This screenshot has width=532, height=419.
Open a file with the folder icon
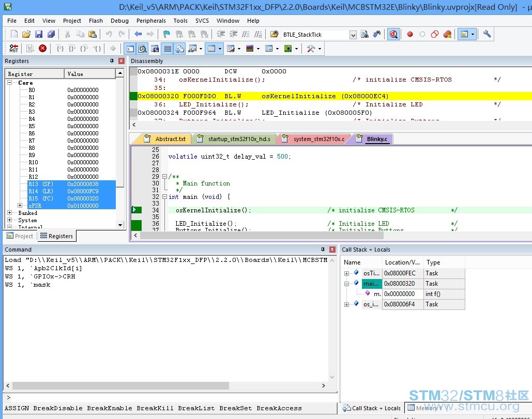click(26, 34)
